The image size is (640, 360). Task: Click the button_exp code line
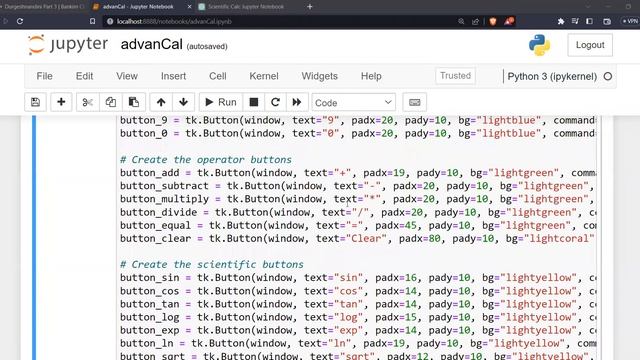point(358,330)
